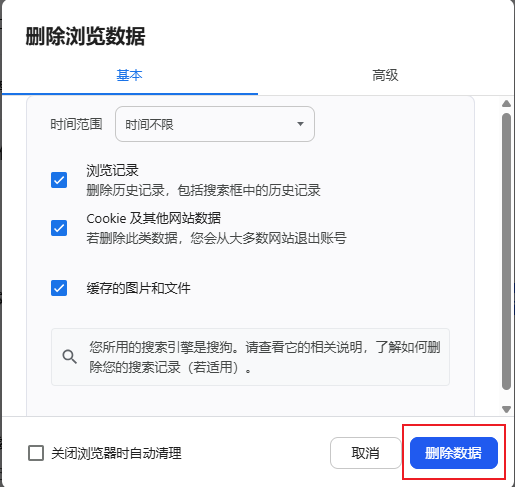Click the dropdown triangle in 时间不限 box
515x487 pixels.
tap(300, 124)
